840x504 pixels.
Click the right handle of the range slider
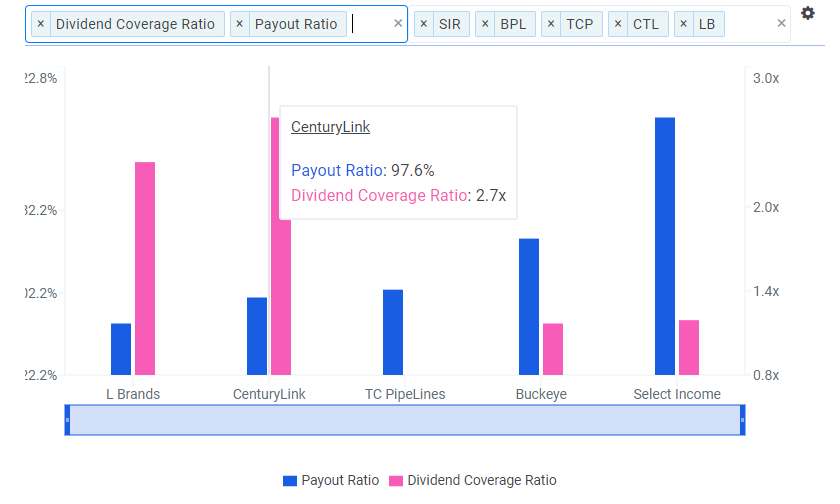click(x=742, y=420)
